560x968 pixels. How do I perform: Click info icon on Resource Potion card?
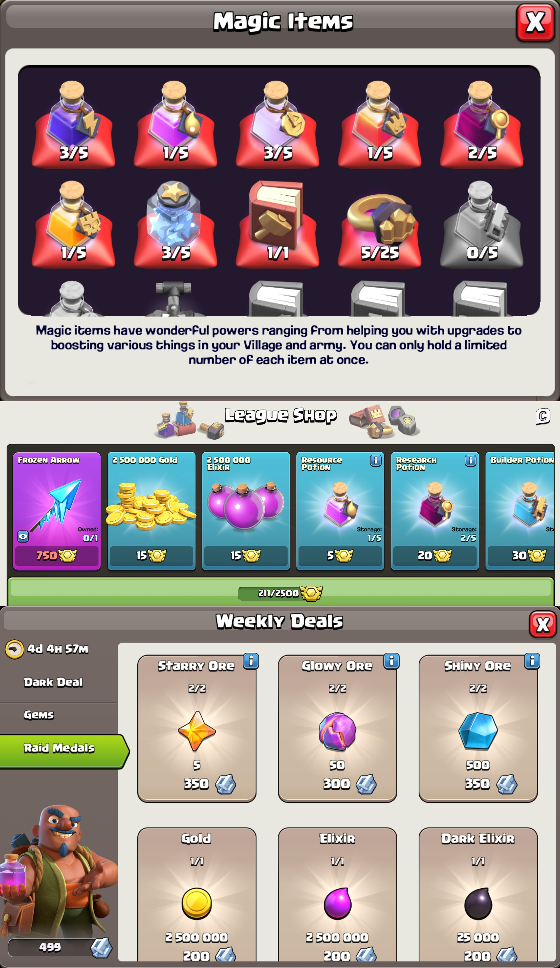click(x=376, y=460)
